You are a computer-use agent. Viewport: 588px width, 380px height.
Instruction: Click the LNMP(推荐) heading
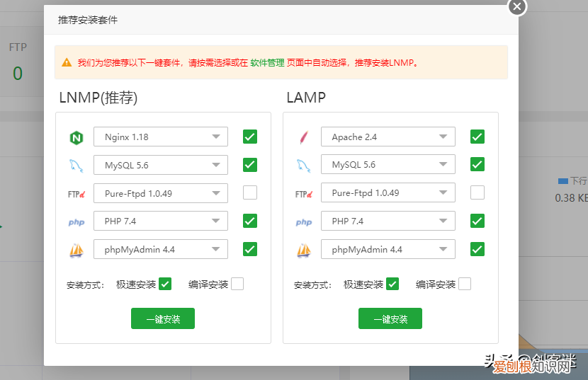click(x=98, y=98)
